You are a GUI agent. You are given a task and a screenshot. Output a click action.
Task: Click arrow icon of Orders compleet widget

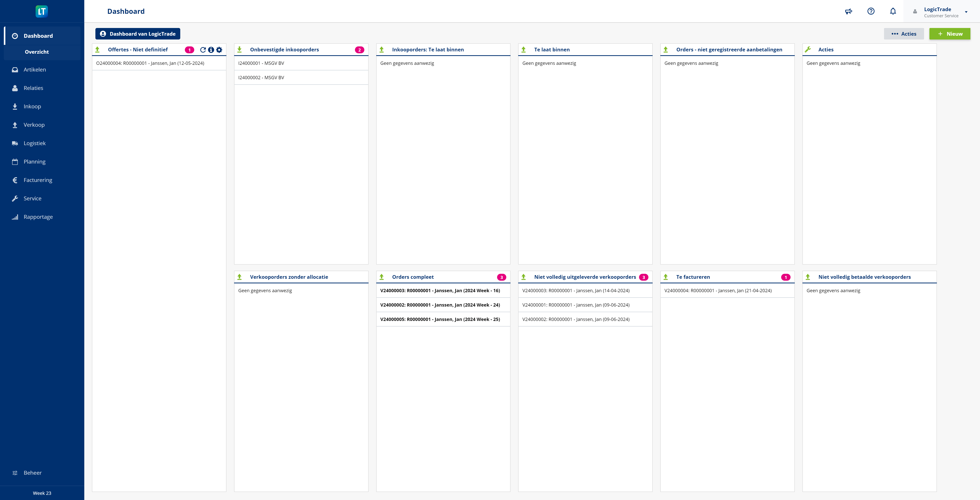(382, 277)
